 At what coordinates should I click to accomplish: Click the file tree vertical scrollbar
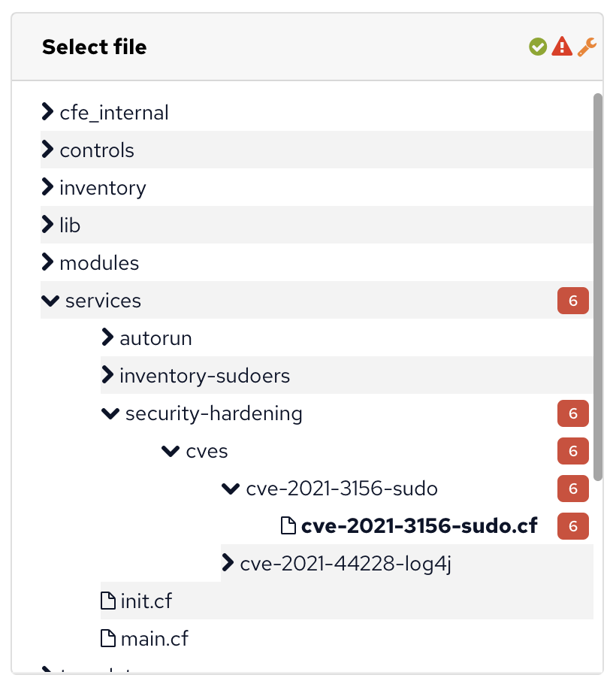[597, 287]
